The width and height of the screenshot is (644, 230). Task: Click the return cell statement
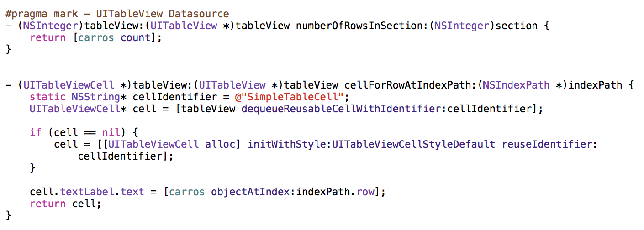pyautogui.click(x=66, y=204)
